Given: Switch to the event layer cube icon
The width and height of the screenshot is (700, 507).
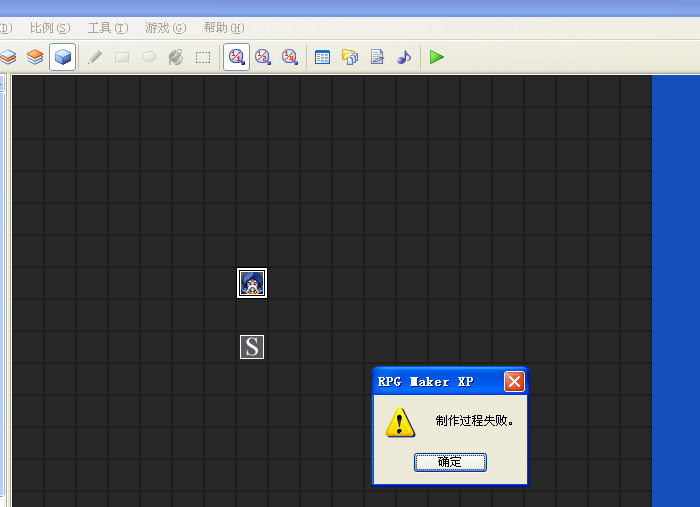Looking at the screenshot, I should tap(62, 57).
